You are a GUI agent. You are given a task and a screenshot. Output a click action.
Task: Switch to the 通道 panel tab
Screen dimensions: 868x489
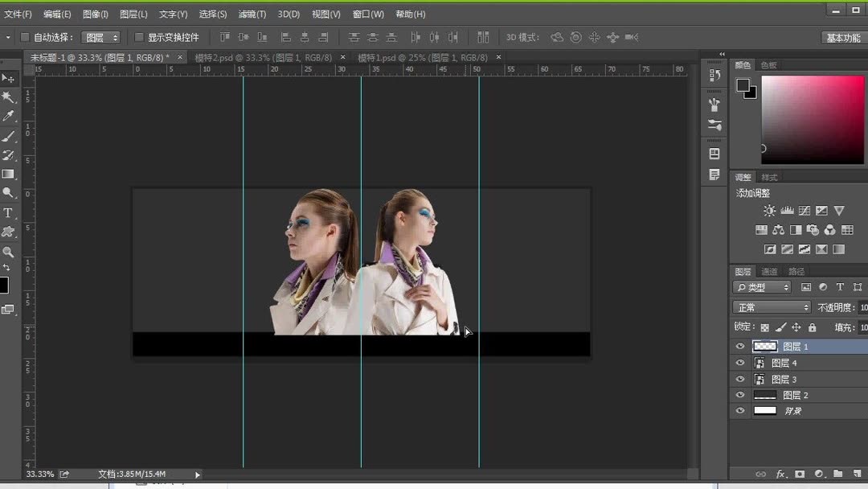[x=769, y=271]
